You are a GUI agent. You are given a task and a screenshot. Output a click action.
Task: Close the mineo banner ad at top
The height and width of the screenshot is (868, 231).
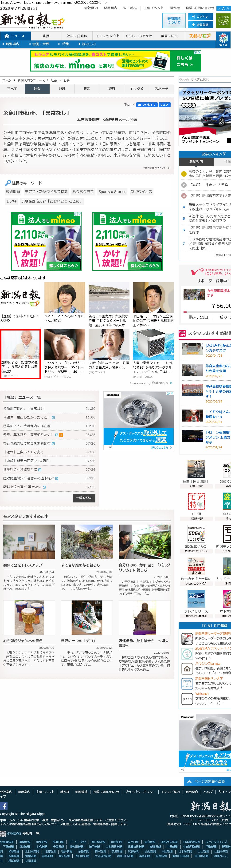point(199,52)
